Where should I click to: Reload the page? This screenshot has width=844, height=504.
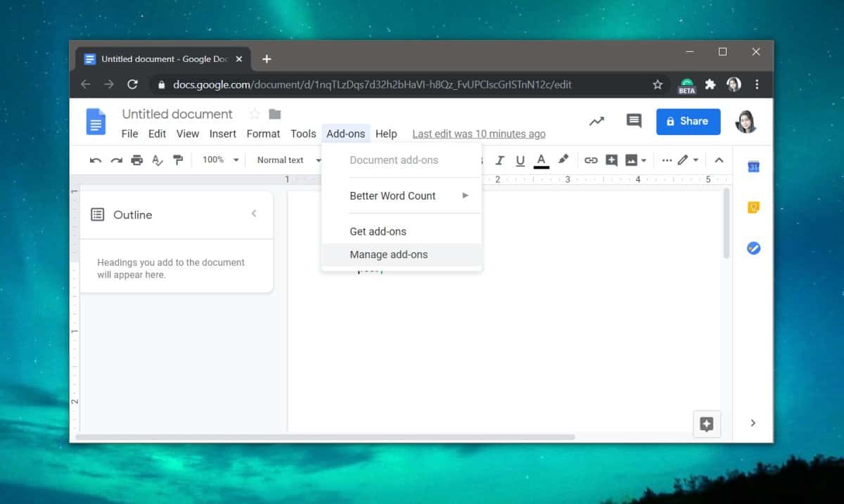[132, 84]
